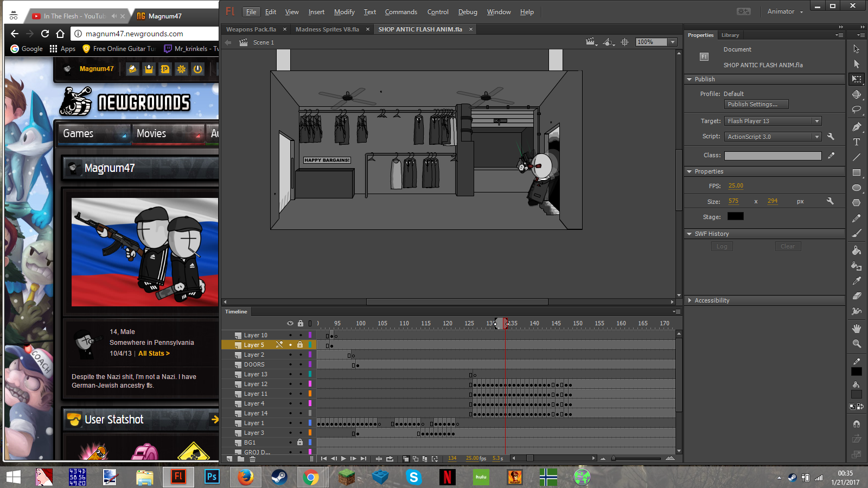This screenshot has width=868, height=488.
Task: Switch to Madness Sprites V8.fla tab
Action: (327, 29)
